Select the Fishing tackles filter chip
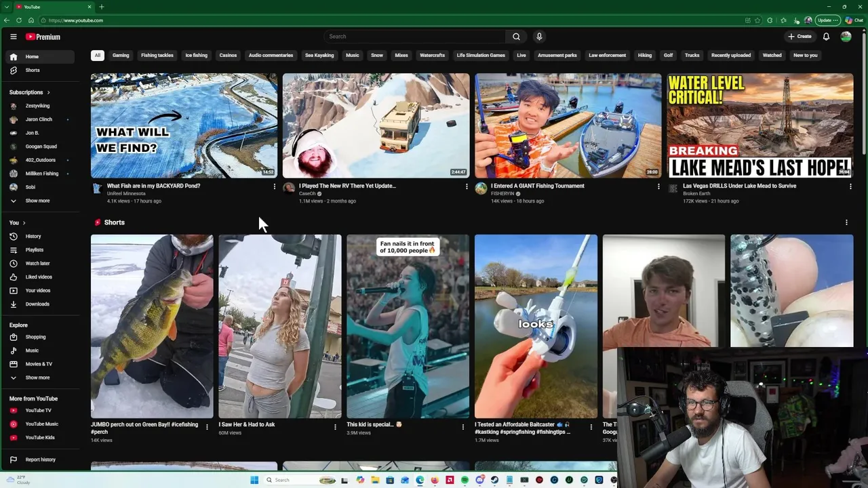 (x=157, y=56)
